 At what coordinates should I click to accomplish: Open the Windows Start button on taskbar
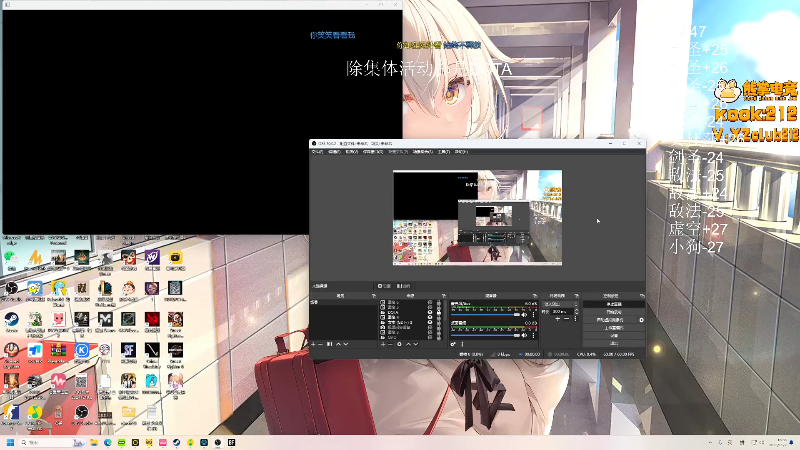click(x=10, y=442)
